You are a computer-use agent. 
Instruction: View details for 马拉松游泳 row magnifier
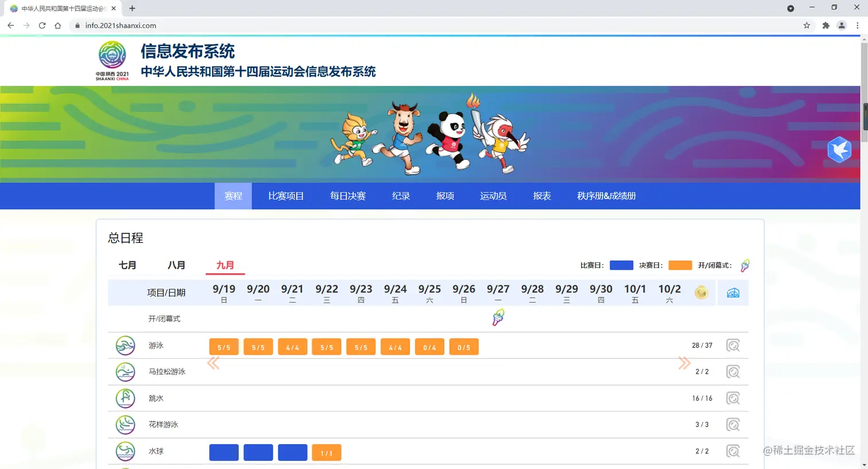(733, 372)
